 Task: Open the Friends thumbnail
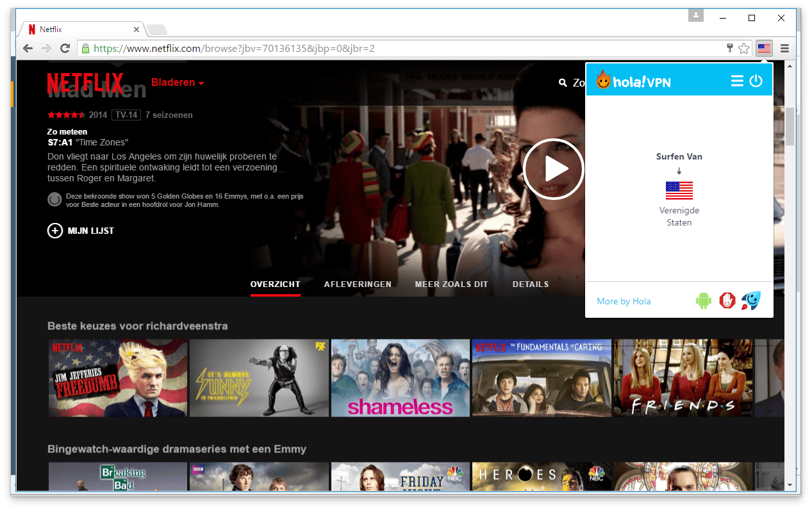[683, 378]
